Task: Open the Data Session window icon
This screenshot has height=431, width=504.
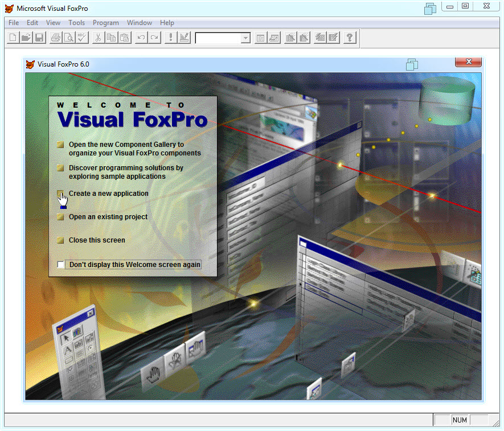Action: 274,38
